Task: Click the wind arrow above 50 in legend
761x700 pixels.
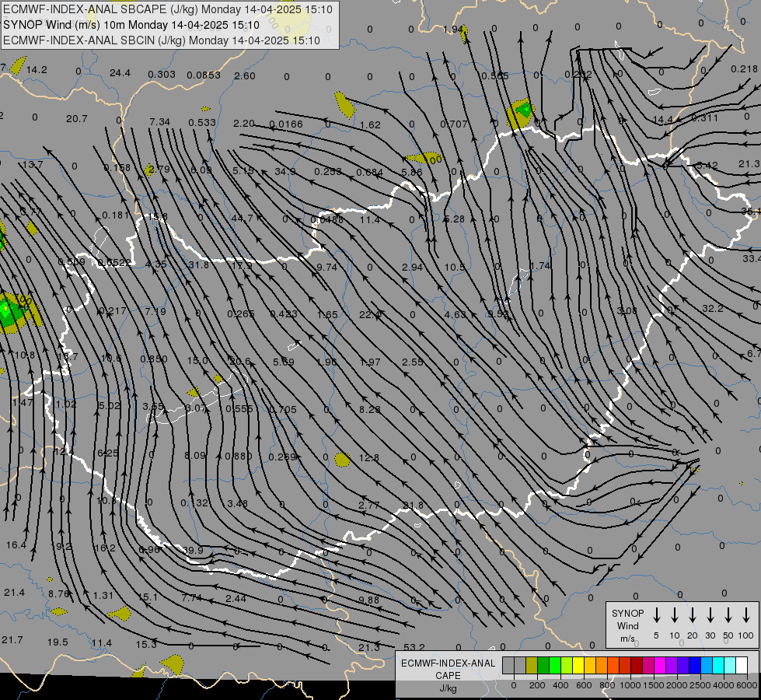Action: tap(728, 614)
